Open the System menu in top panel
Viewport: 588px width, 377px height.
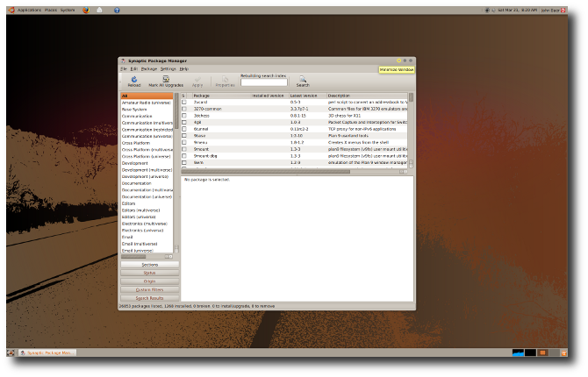(x=68, y=11)
